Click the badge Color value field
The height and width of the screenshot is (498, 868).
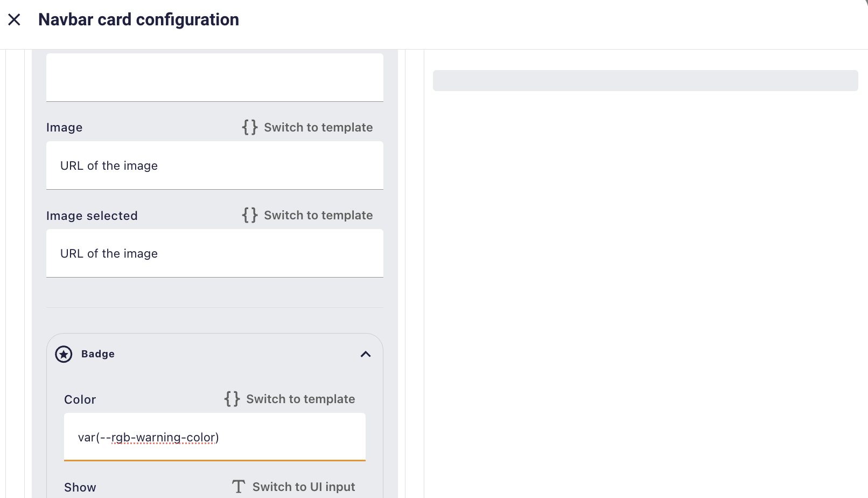tap(214, 437)
